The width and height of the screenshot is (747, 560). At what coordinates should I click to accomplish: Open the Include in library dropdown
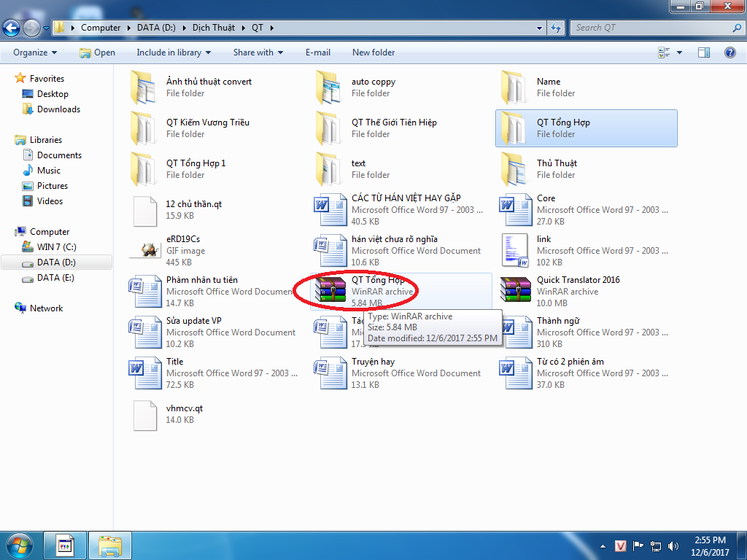[x=174, y=52]
